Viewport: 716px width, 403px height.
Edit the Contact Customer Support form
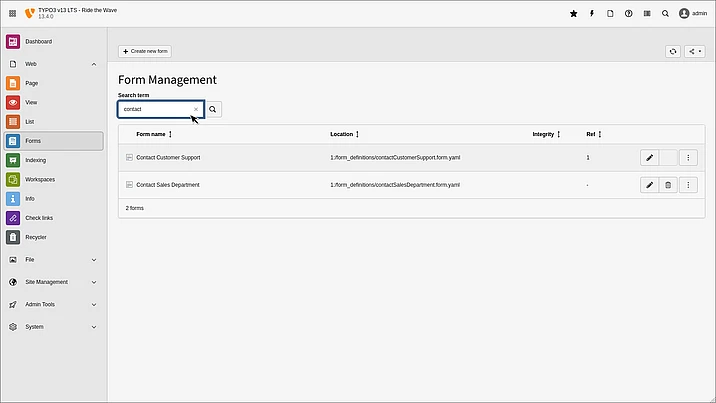[x=649, y=158]
